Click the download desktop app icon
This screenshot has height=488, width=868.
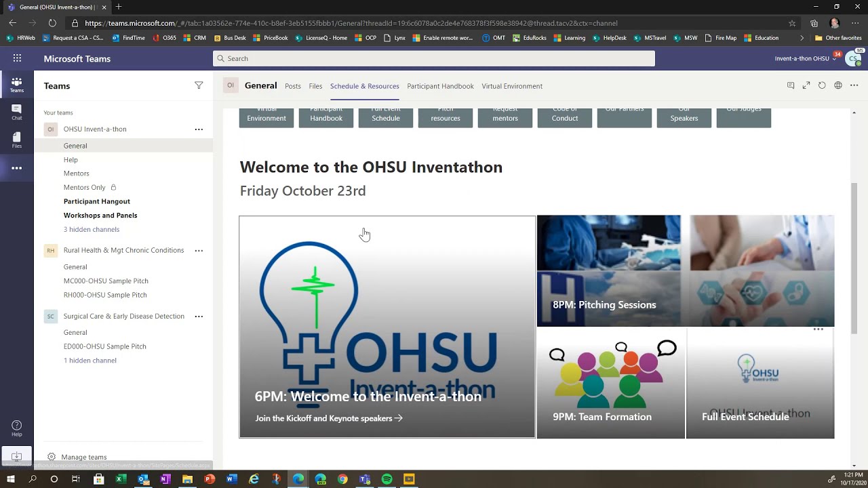[x=16, y=457]
